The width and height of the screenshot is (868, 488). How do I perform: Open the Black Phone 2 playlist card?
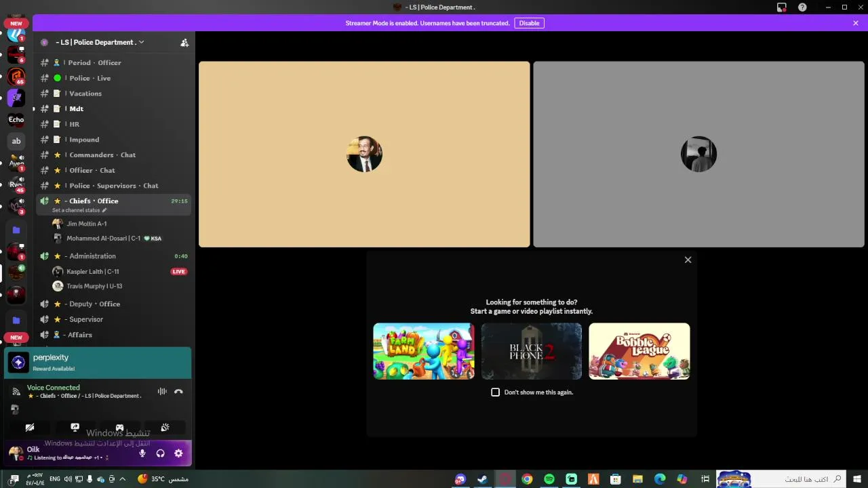coord(532,351)
